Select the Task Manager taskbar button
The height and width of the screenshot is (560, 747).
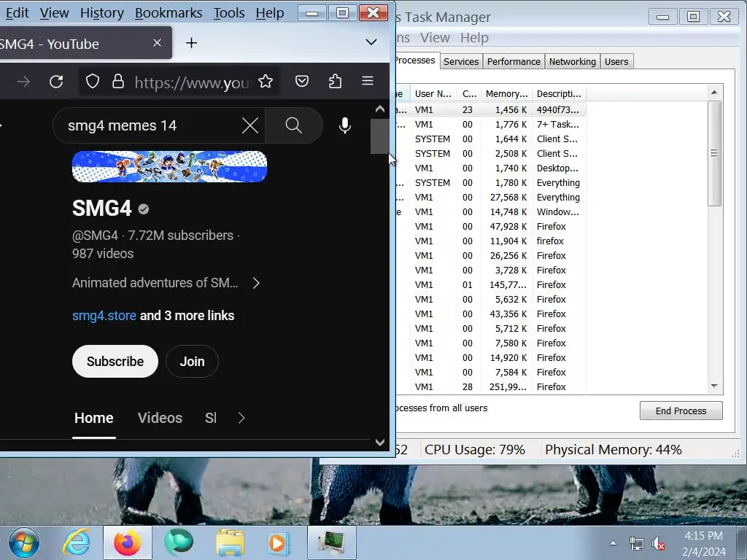(x=332, y=542)
